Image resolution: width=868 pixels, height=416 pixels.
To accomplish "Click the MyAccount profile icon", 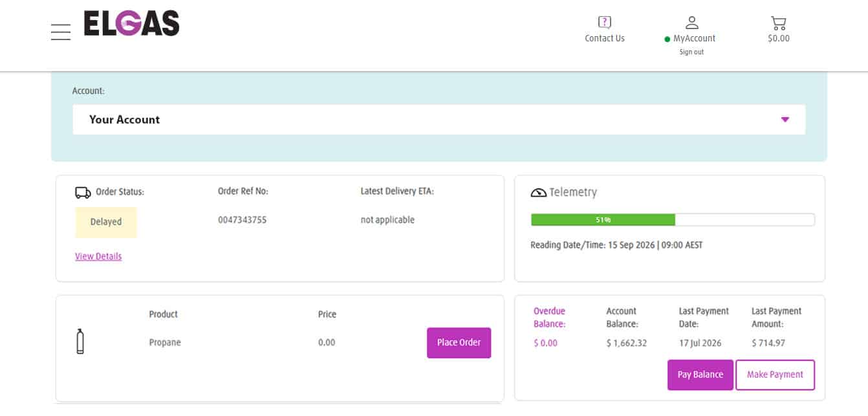I will [x=691, y=23].
